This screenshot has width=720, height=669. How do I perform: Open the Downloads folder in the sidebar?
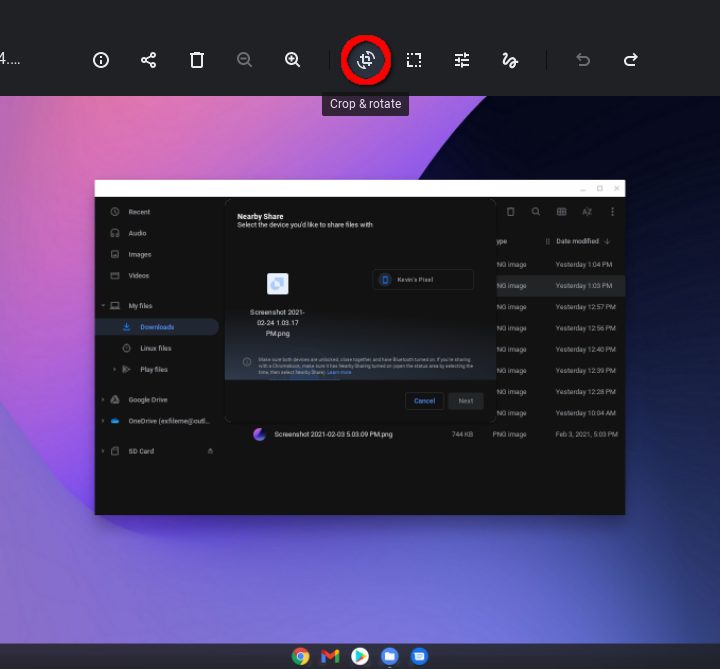tap(157, 327)
